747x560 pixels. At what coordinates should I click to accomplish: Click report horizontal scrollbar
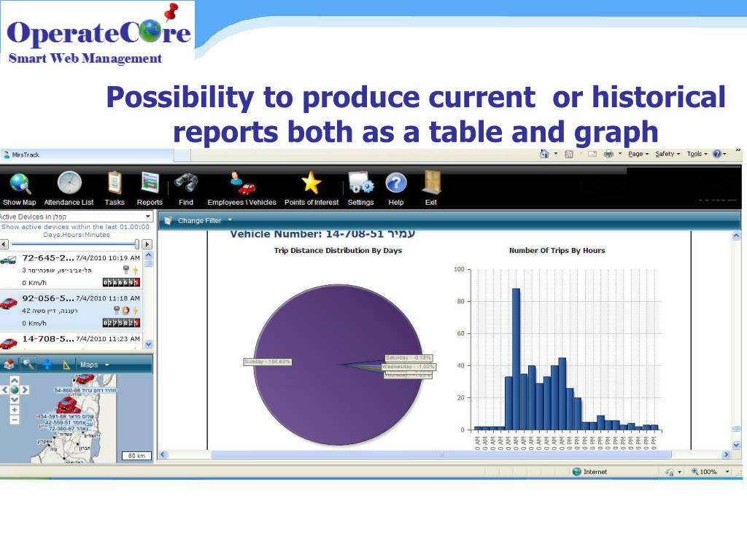[441, 454]
